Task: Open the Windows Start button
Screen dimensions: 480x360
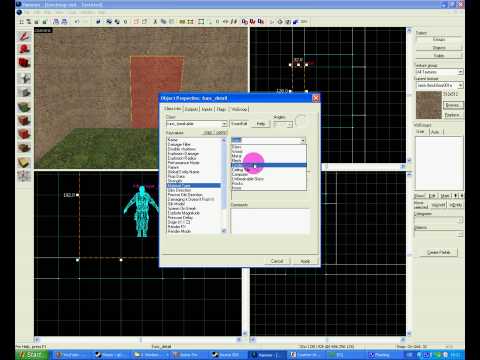Action: (32, 355)
